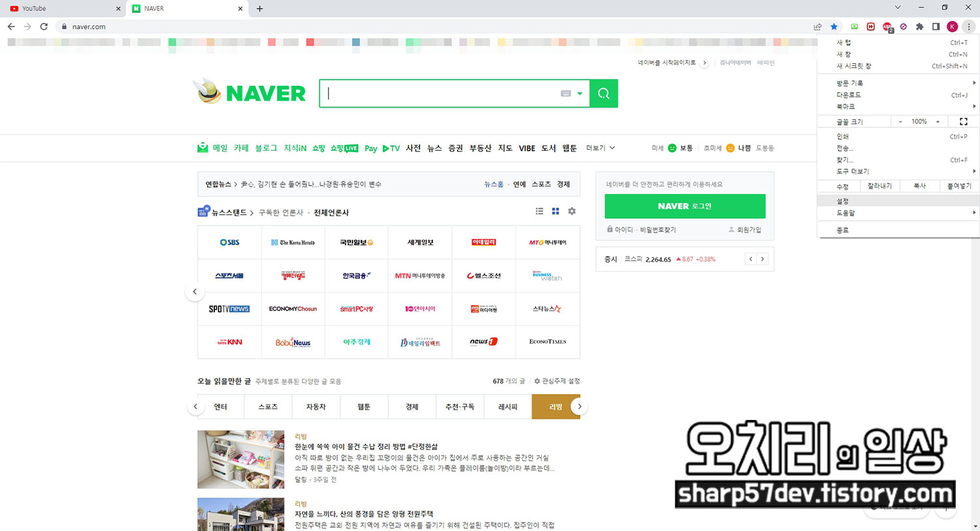
Task: Click the share page icon in address bar
Action: click(817, 27)
